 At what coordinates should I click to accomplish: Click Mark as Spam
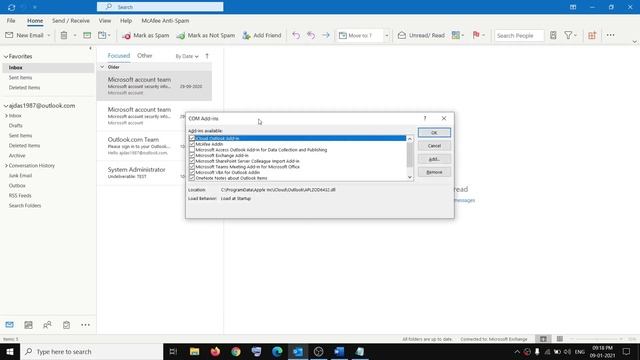coord(145,36)
